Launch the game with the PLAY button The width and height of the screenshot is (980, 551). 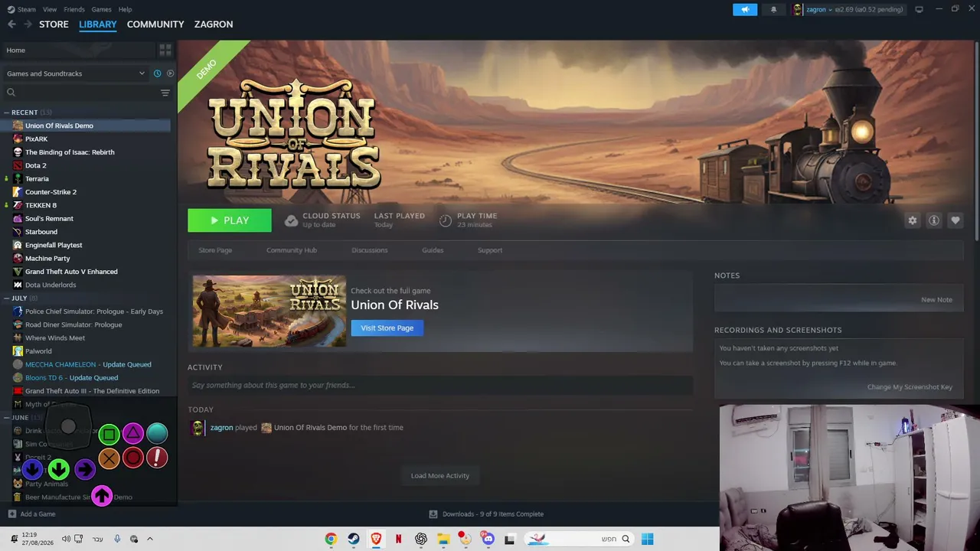pyautogui.click(x=230, y=220)
